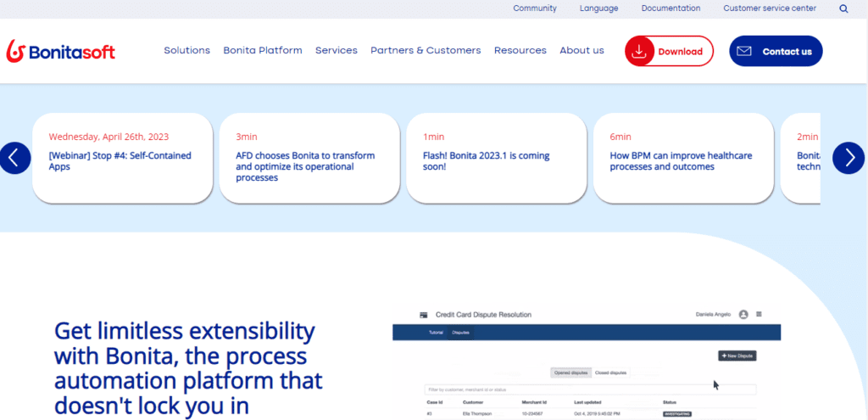Open the Tutorial tab in demo app
Image resolution: width=868 pixels, height=420 pixels.
[x=436, y=333]
